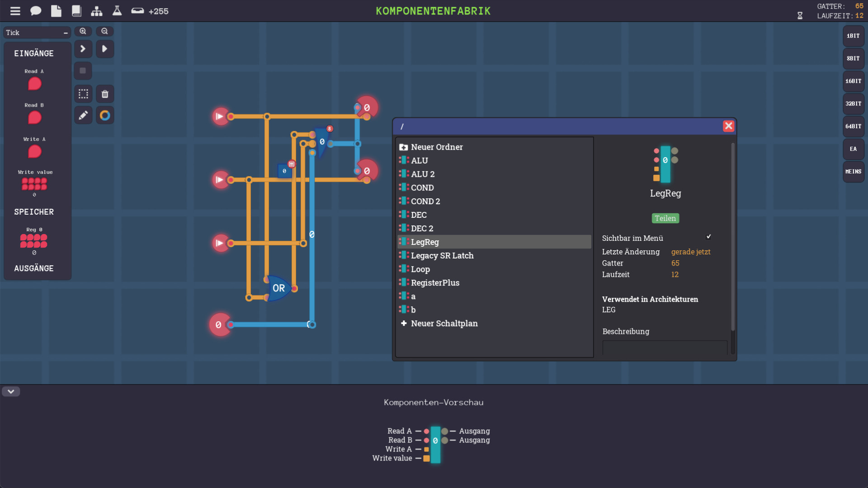Create Neuer Schaltplan entry
This screenshot has width=868, height=488.
click(x=443, y=323)
